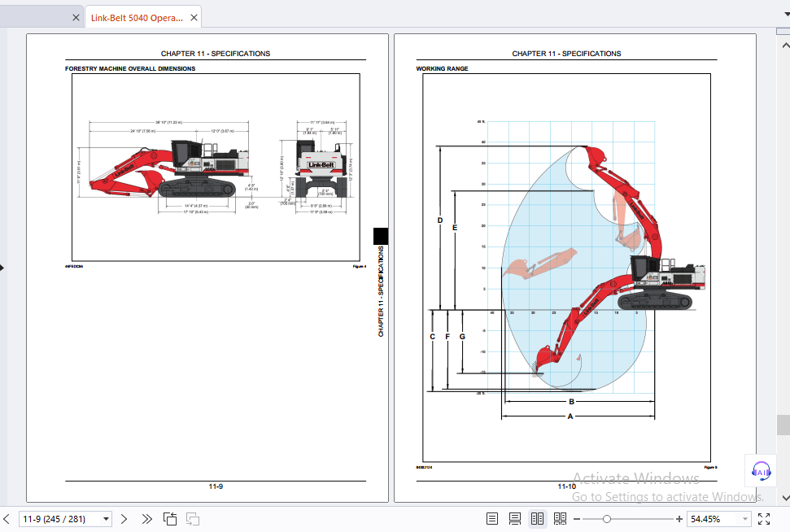790x532 pixels.
Task: Click dimension label B in working range
Action: tap(571, 402)
